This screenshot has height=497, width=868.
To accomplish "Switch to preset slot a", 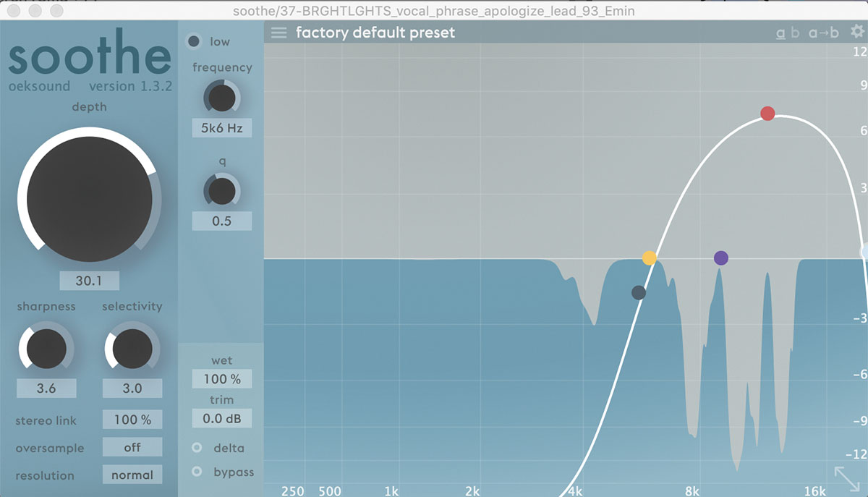I will coord(780,33).
